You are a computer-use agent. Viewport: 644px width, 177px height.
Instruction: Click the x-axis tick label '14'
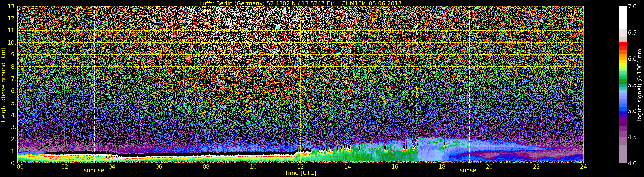tap(347, 166)
